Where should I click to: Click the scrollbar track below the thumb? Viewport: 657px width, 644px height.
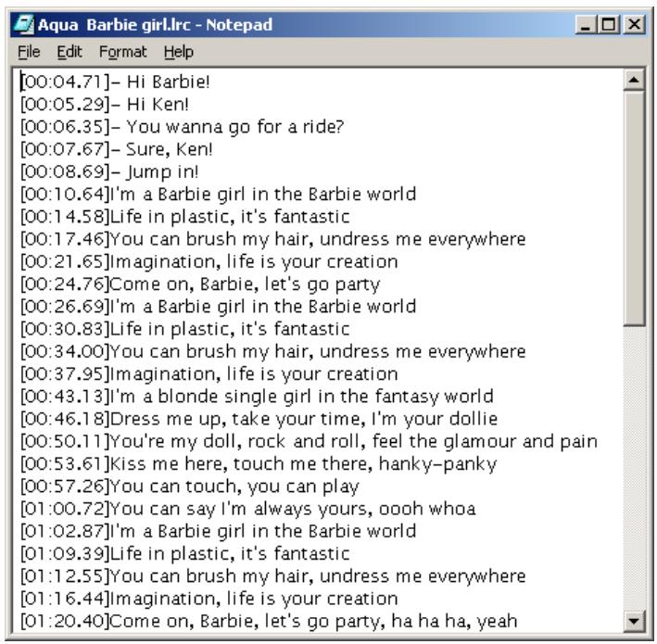point(634,468)
